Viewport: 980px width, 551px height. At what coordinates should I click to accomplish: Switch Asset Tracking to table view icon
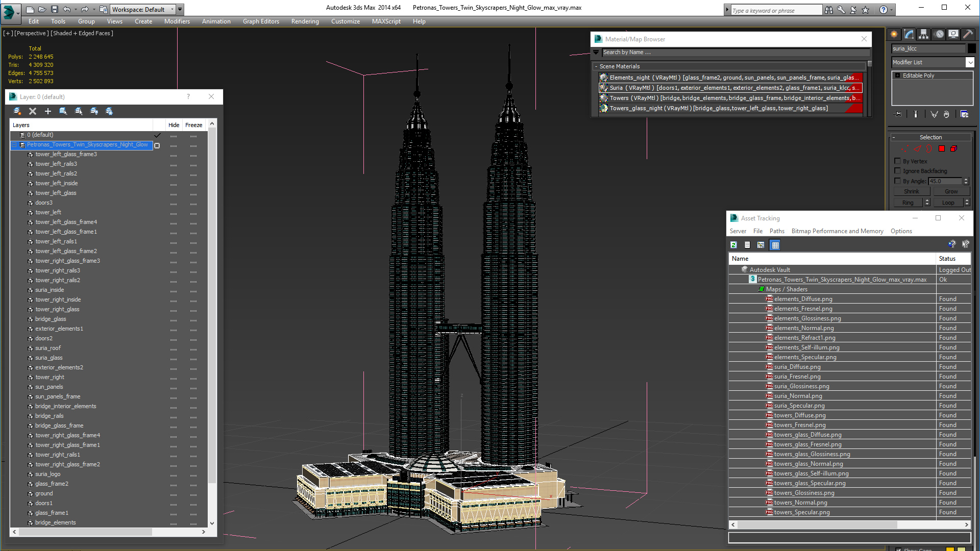pyautogui.click(x=775, y=245)
